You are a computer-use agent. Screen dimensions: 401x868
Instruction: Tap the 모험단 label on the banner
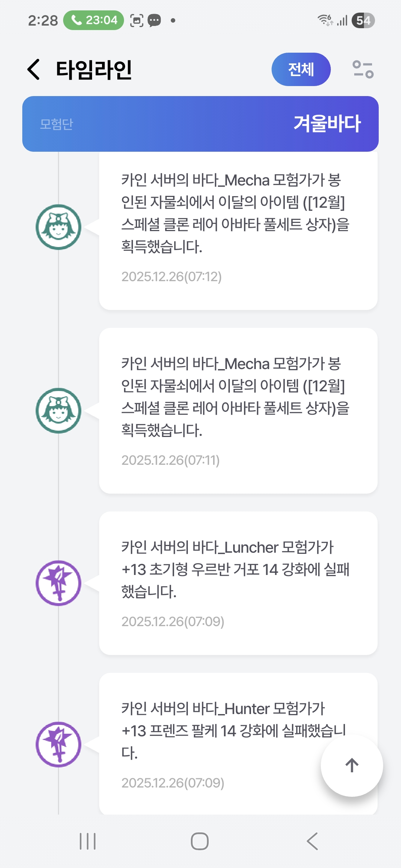(x=56, y=124)
